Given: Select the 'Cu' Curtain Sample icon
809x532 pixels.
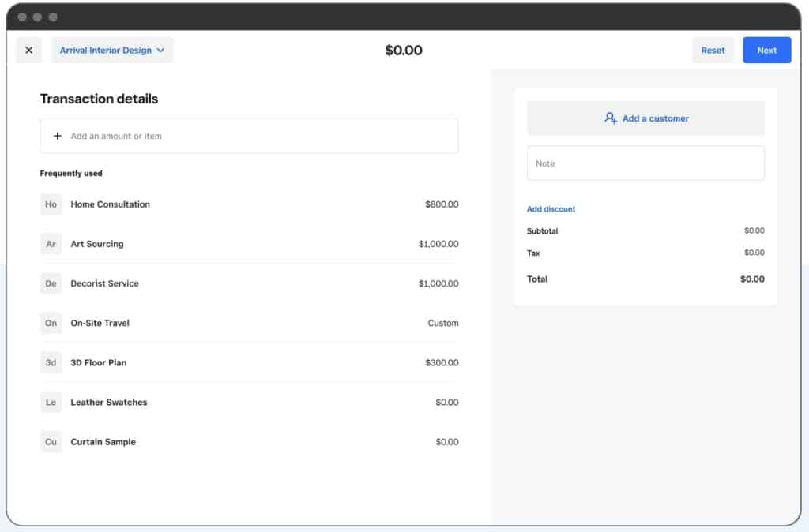Looking at the screenshot, I should pos(51,442).
